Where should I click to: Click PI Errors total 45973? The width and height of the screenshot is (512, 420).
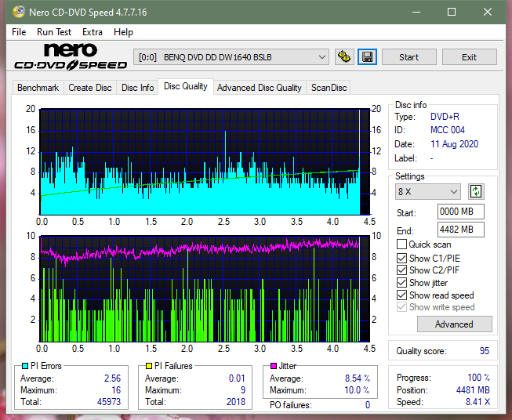[x=109, y=402]
